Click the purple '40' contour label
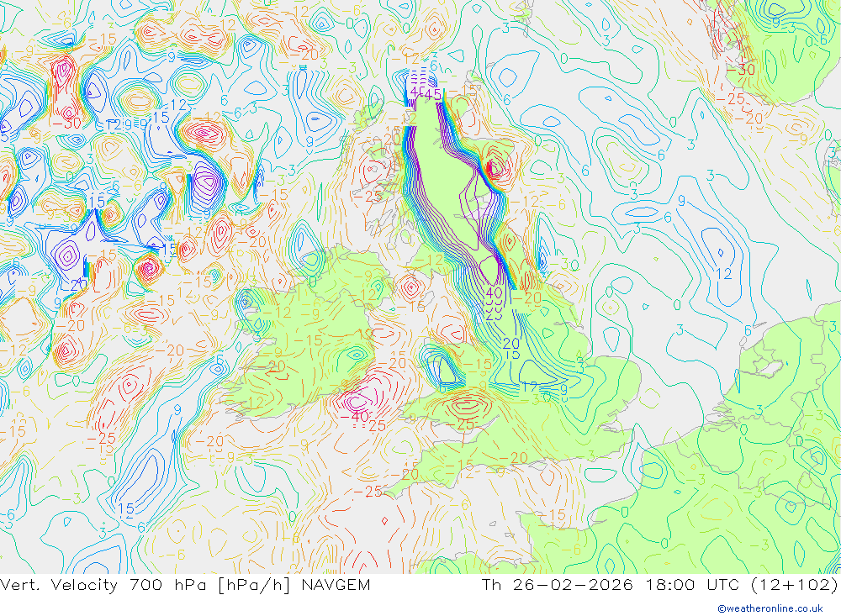Screen dimensions: 841x616 tap(494, 293)
